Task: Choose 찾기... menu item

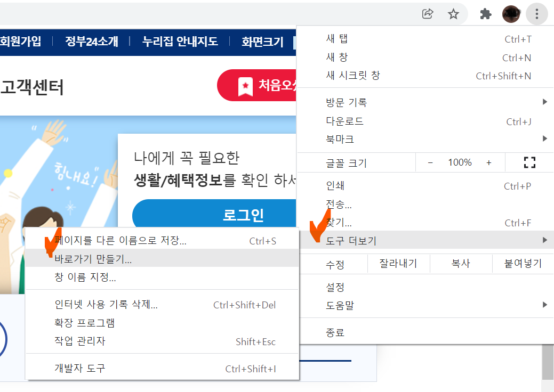Action: pos(426,222)
